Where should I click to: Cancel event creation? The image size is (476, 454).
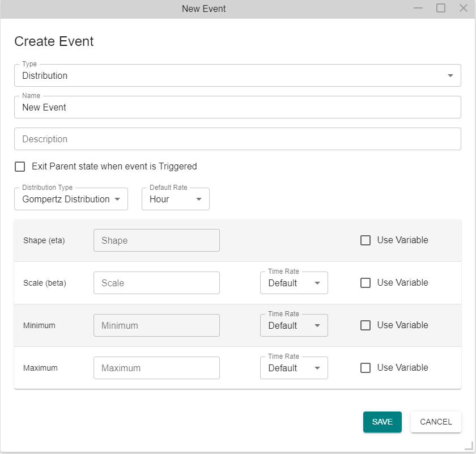click(x=436, y=422)
